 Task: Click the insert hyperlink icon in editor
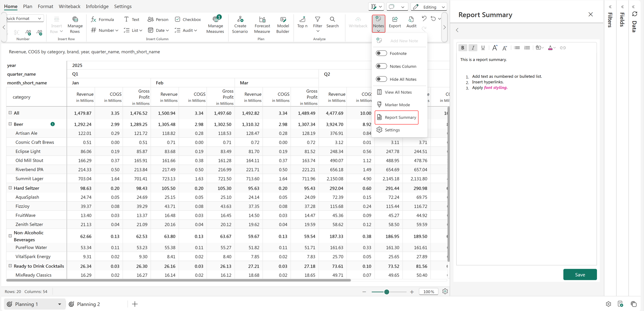(x=563, y=48)
